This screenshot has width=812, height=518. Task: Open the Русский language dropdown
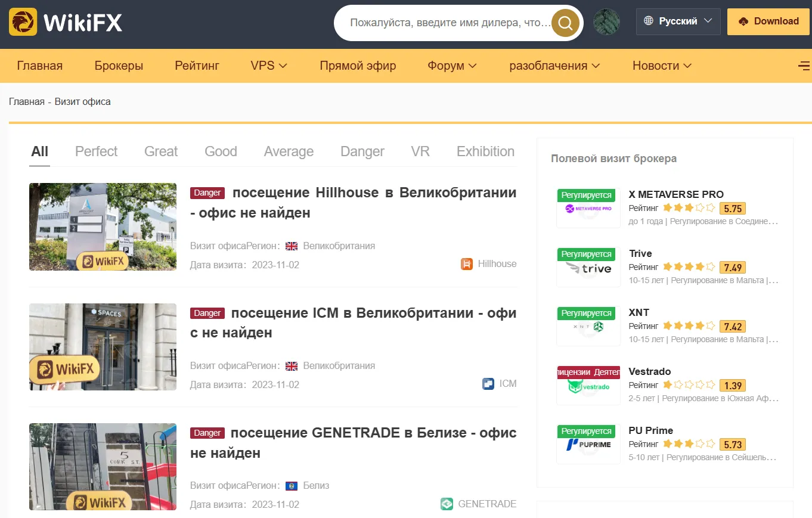pos(678,21)
